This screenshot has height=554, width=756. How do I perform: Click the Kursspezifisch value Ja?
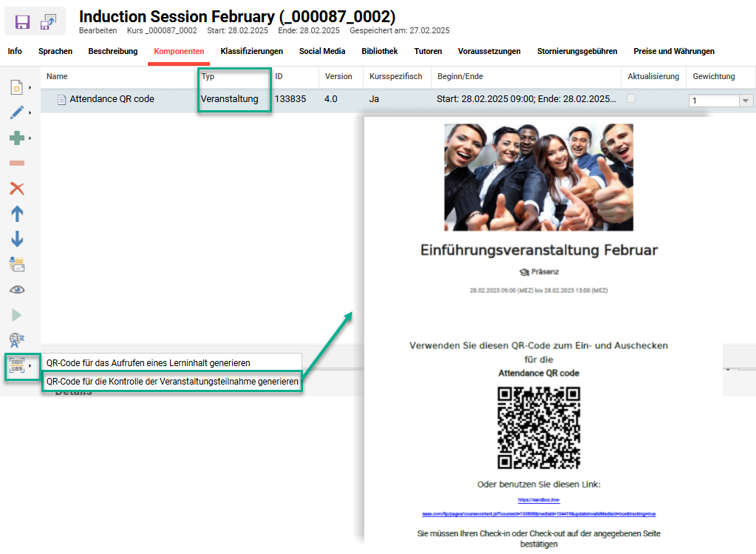pyautogui.click(x=374, y=99)
